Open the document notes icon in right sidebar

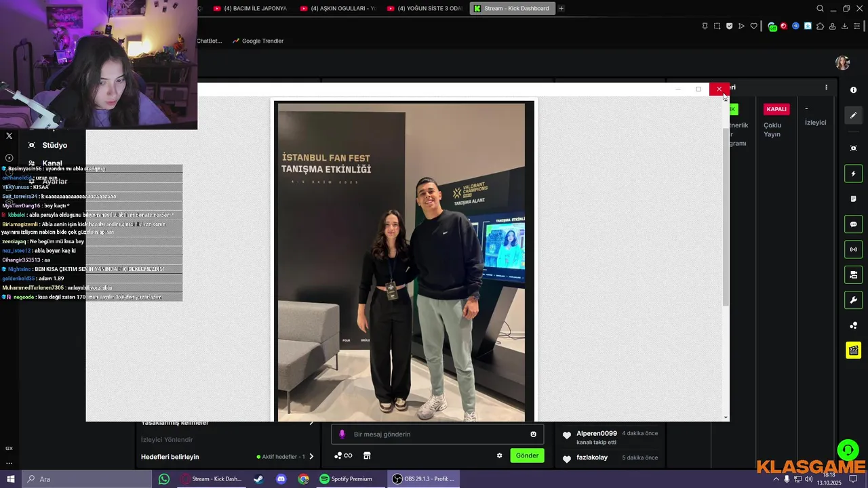pos(853,199)
